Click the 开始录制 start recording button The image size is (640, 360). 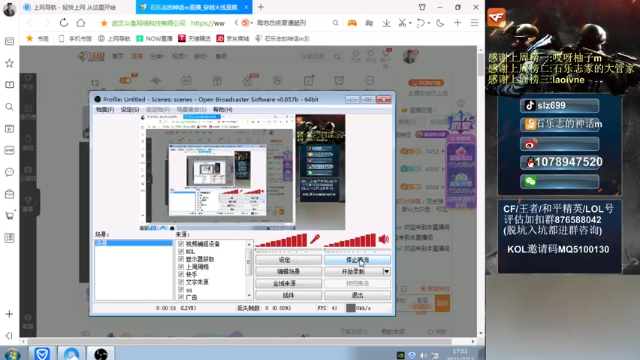pos(353,271)
